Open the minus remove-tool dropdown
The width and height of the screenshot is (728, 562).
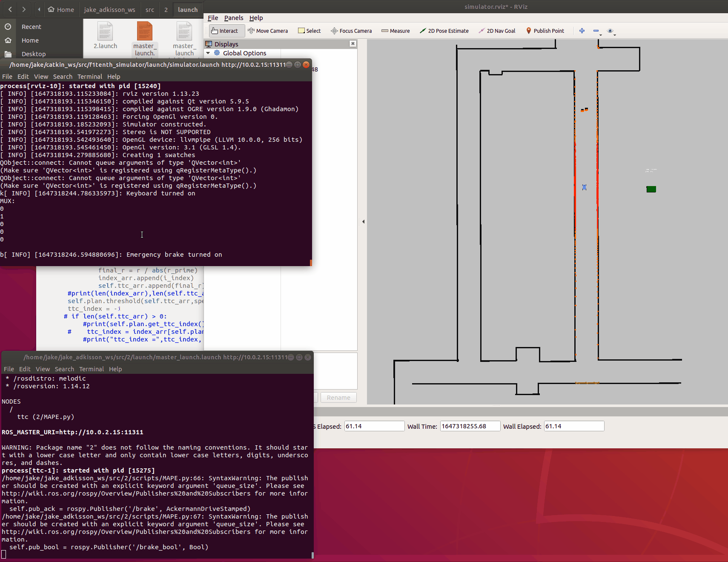[597, 31]
